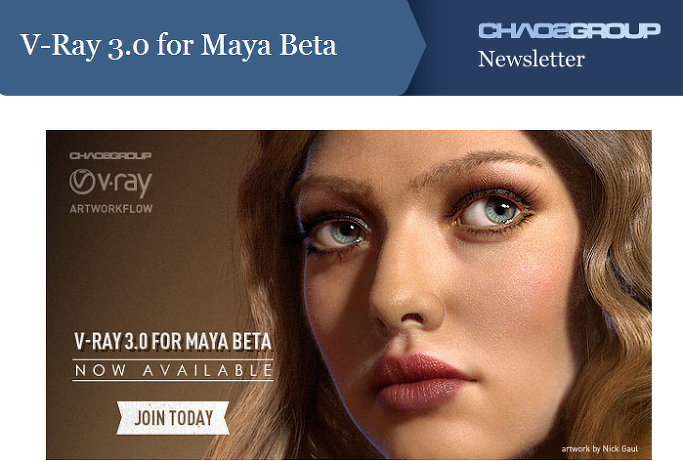The image size is (683, 461).
Task: Click the brown backdrop below the ARTWORKFLOW tagline
Action: click(131, 270)
